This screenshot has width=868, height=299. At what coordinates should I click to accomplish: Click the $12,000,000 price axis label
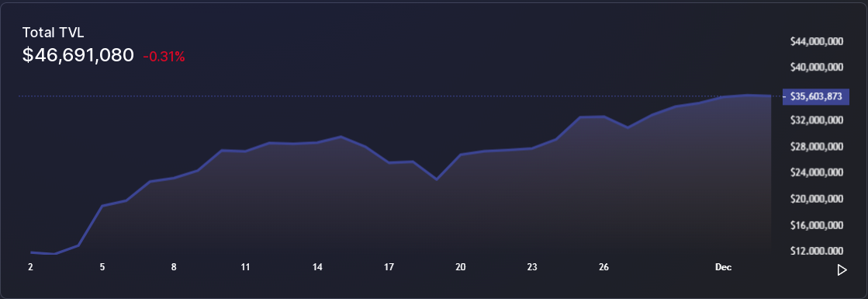[817, 252]
